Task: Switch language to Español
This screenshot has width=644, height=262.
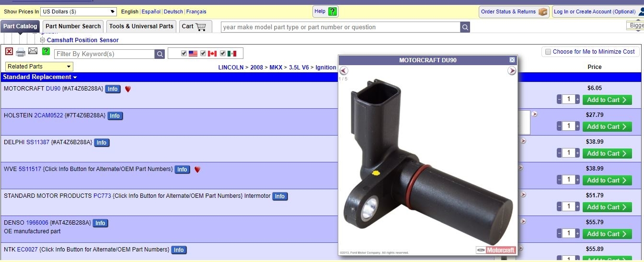Action: click(151, 11)
